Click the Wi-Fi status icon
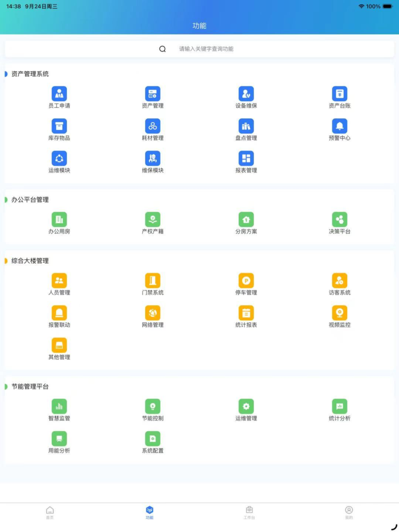 point(361,6)
